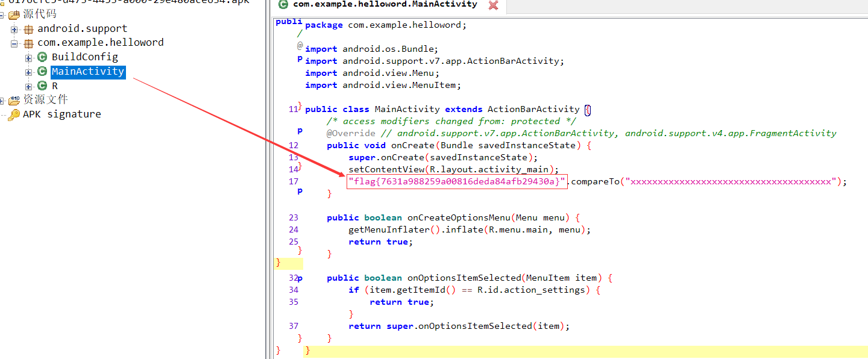
Task: Click the import android.view.MenuItem line
Action: tap(383, 85)
